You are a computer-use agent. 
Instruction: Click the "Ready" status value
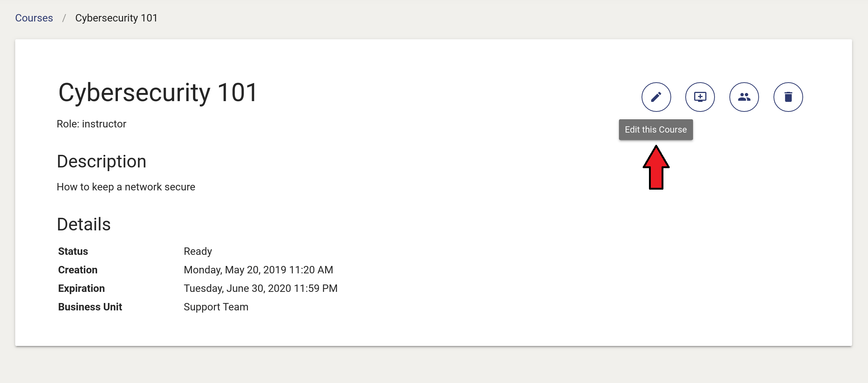(x=198, y=252)
